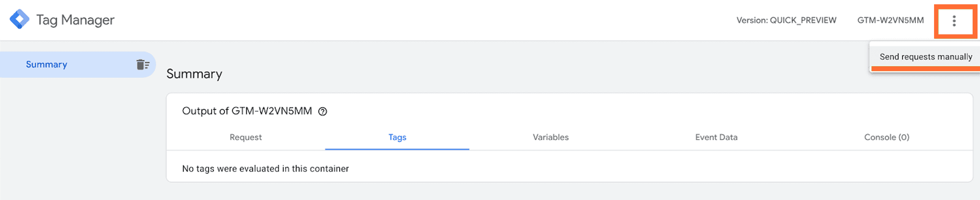View the Console (0) tab

point(886,137)
